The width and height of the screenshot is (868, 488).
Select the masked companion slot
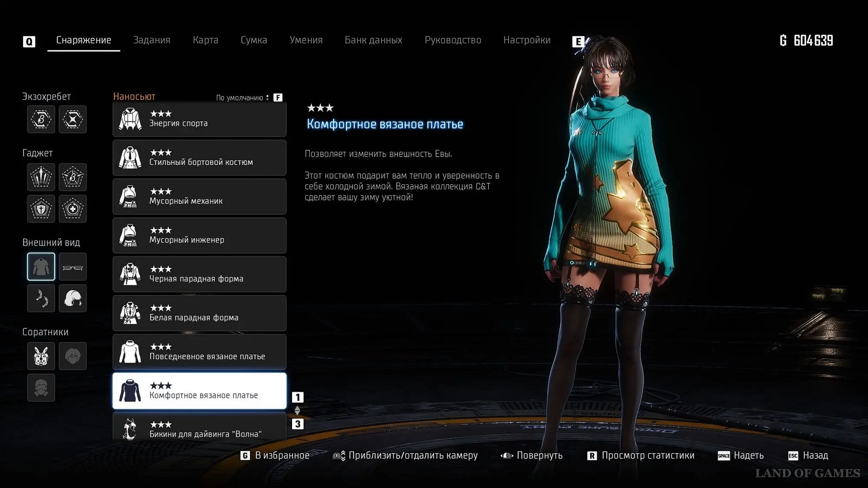[x=41, y=387]
